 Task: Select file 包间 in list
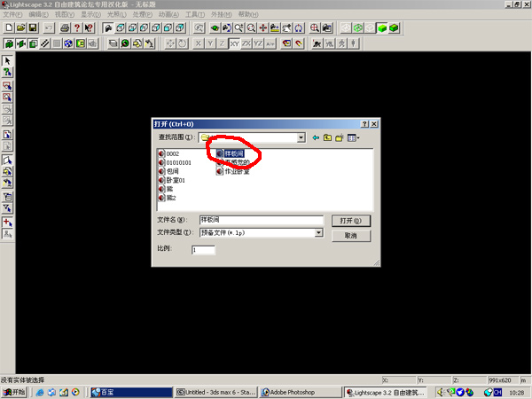[168, 171]
